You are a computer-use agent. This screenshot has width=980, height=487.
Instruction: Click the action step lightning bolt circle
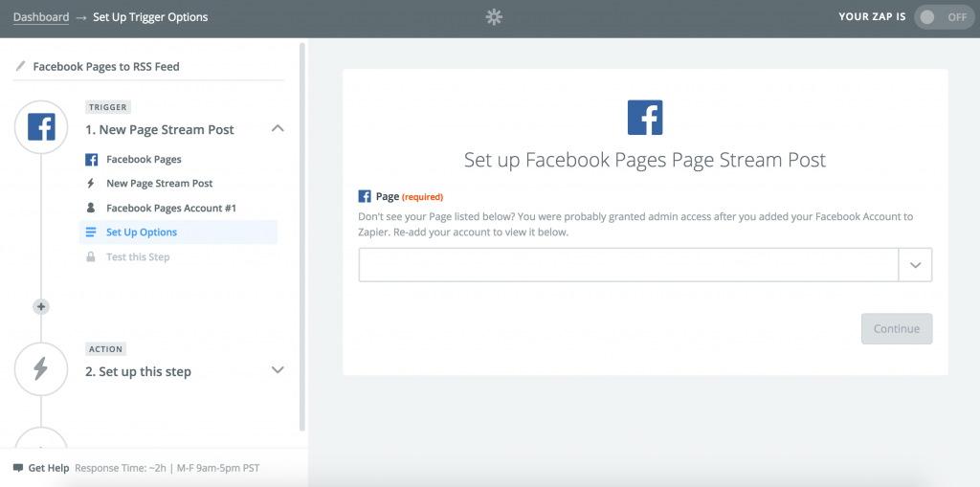point(40,369)
